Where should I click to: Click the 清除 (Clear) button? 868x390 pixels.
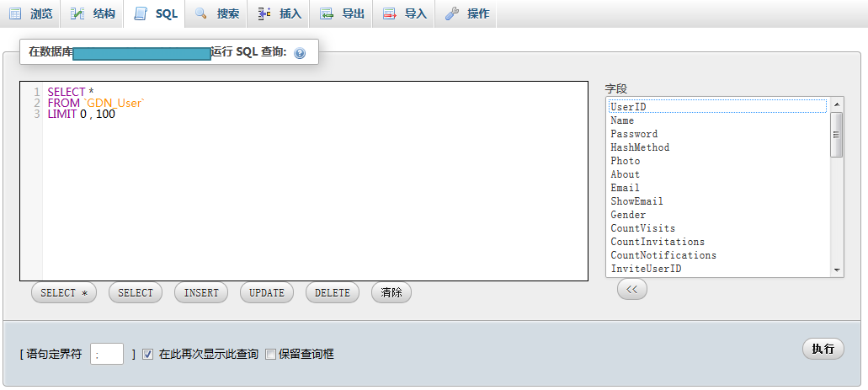(391, 292)
